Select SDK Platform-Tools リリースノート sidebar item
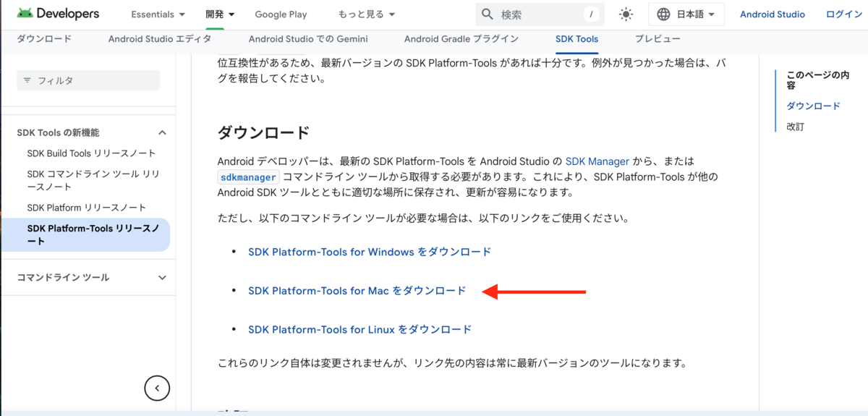 85,234
